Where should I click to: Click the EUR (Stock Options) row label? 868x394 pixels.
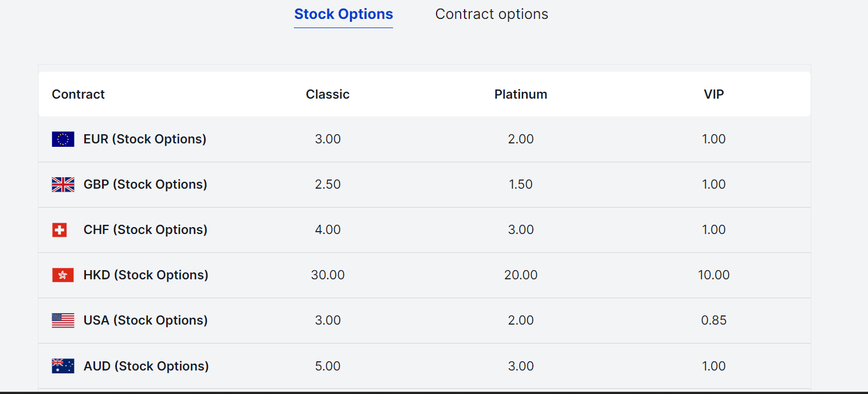(x=145, y=139)
